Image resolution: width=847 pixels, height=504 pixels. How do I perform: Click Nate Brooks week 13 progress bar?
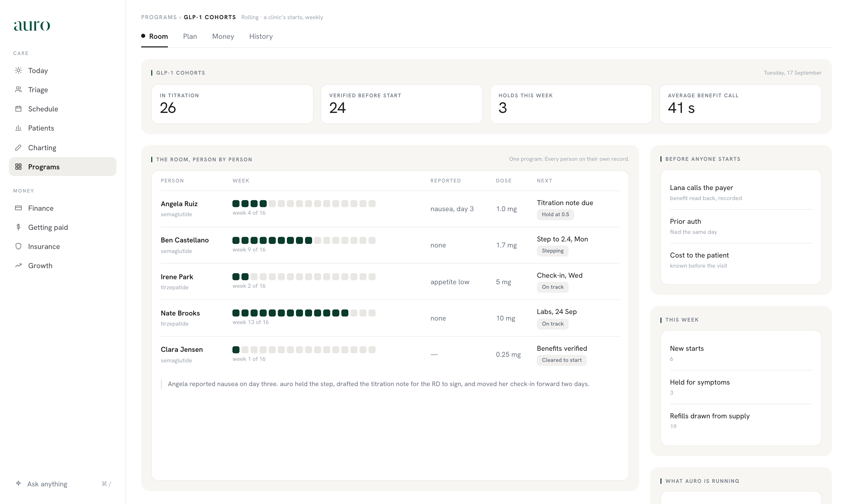(x=304, y=313)
